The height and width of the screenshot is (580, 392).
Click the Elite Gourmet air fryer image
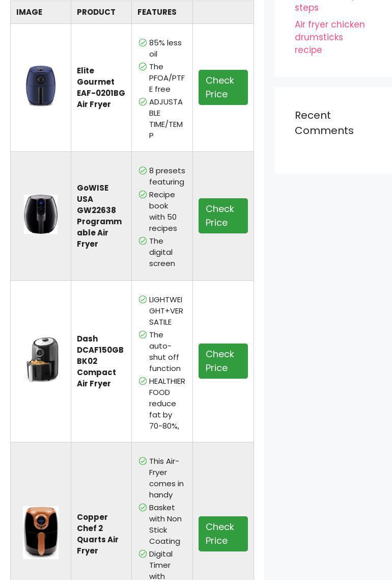pos(40,86)
